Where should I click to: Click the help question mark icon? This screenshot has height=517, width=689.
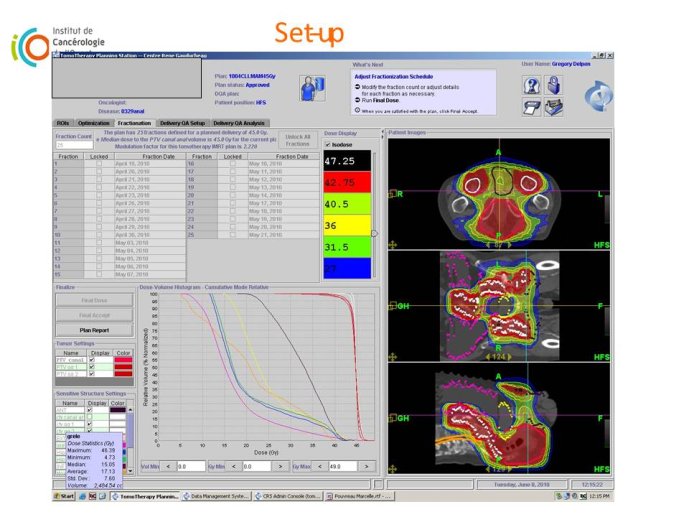click(532, 85)
